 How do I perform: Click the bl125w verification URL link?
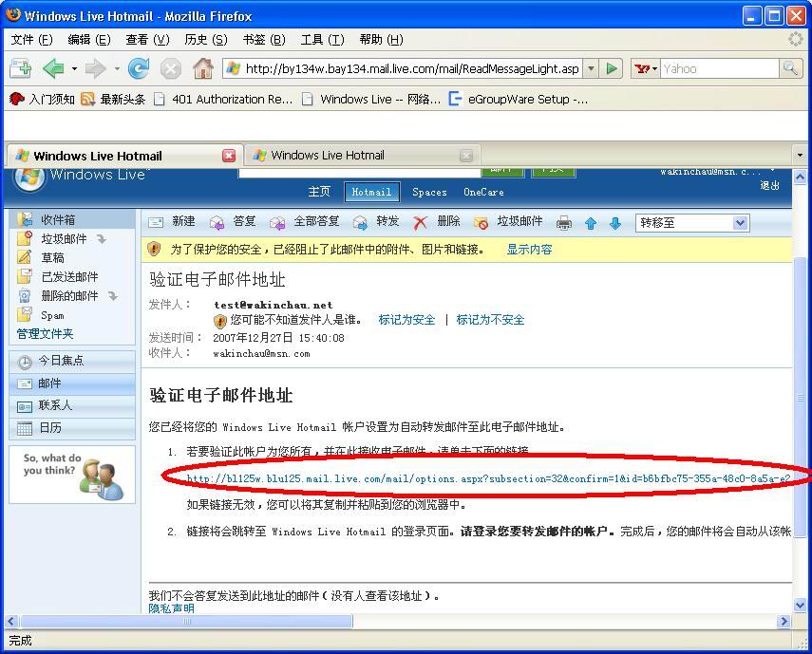click(488, 478)
